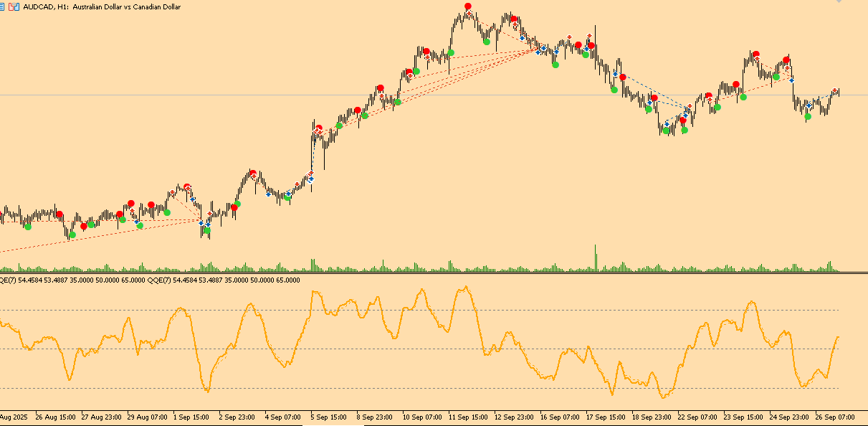Click the chart list icon at top left
This screenshot has height=426, width=868.
tap(4, 6)
